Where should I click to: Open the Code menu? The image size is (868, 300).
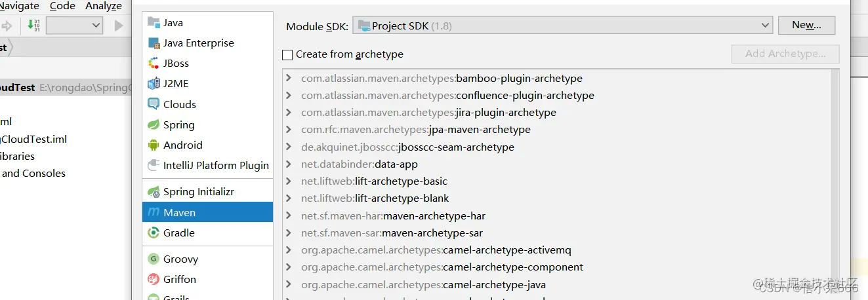pos(62,6)
